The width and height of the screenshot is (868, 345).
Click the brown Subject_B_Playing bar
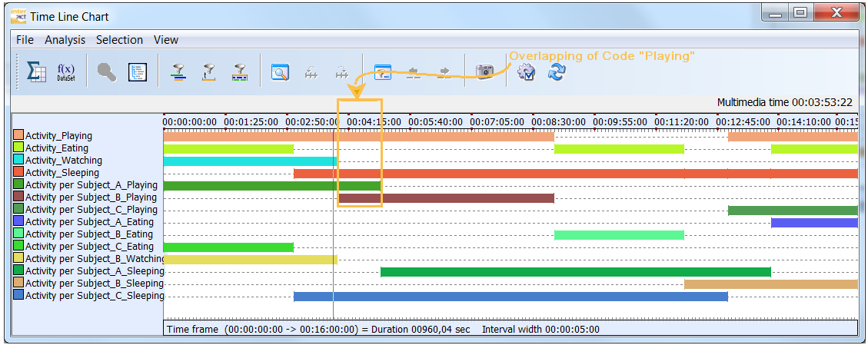[446, 198]
